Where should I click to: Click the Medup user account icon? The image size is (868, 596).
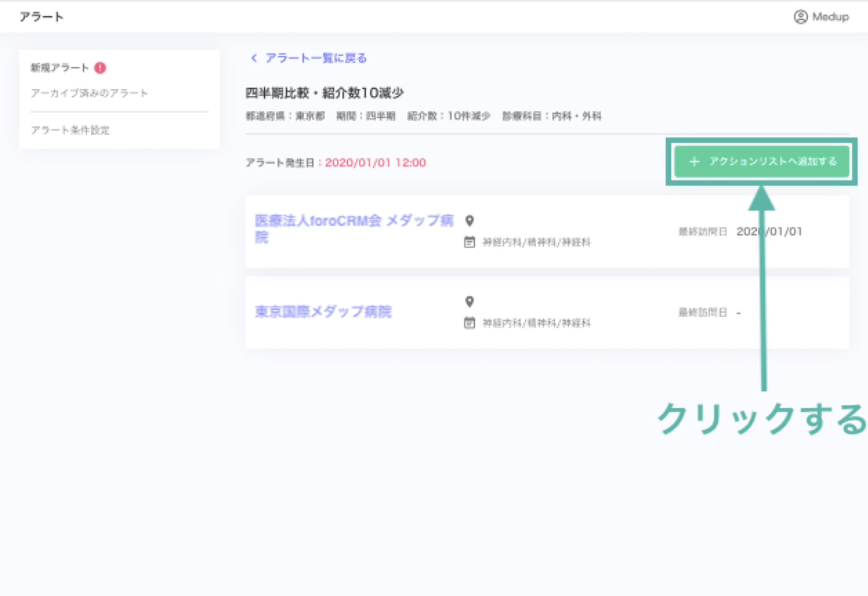tap(800, 17)
